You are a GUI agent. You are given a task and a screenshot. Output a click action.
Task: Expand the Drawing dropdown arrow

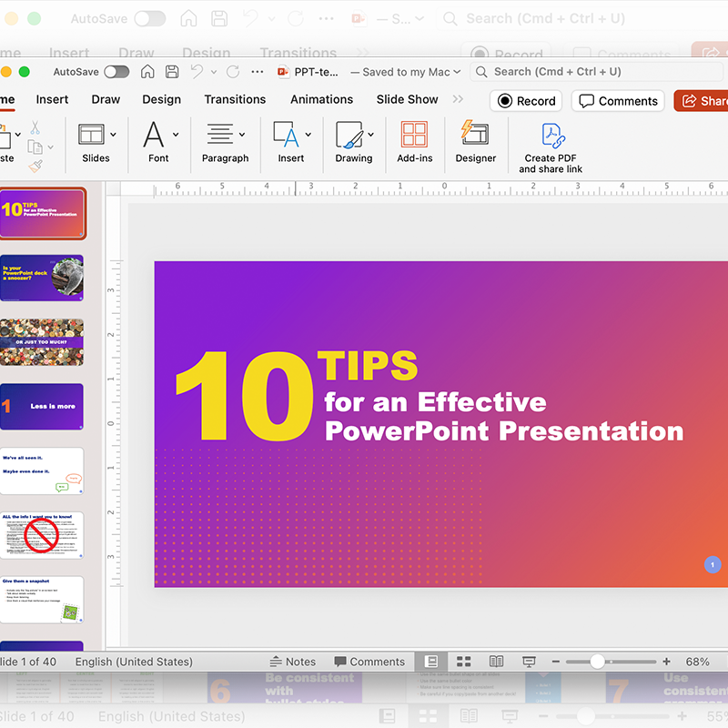click(371, 135)
